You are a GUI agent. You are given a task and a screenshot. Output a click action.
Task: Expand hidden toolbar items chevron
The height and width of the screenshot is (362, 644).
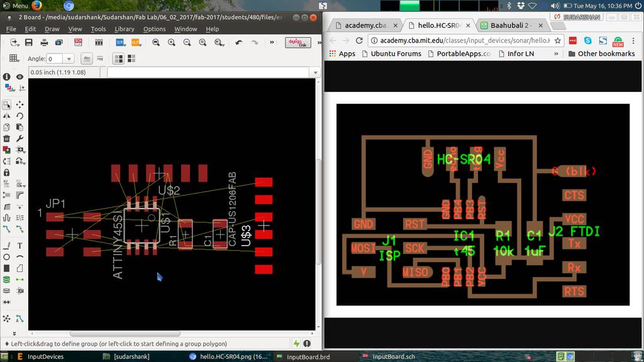pos(272,42)
